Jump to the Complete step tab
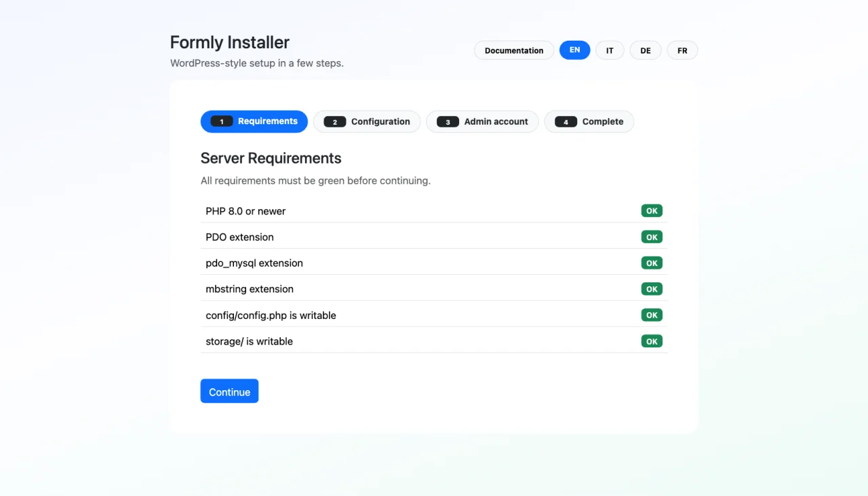Image resolution: width=868 pixels, height=496 pixels. click(x=589, y=121)
